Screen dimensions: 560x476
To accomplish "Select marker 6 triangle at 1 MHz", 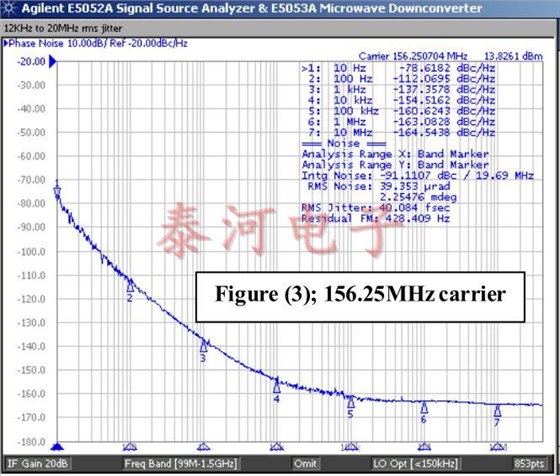I will (x=424, y=408).
